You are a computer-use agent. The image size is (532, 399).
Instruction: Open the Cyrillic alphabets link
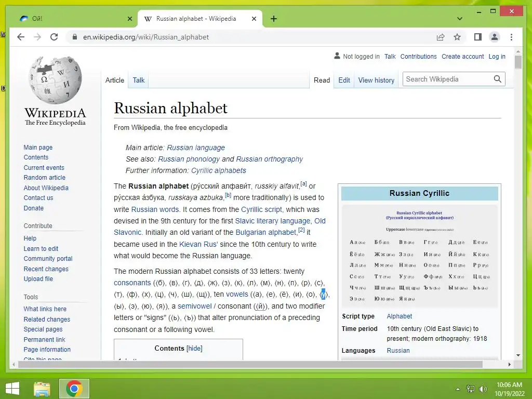(219, 170)
